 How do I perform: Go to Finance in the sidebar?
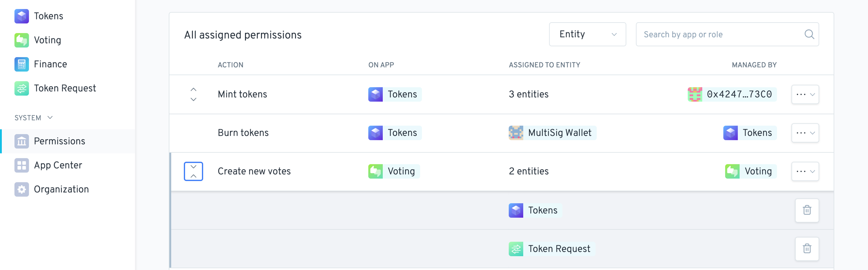coord(50,64)
